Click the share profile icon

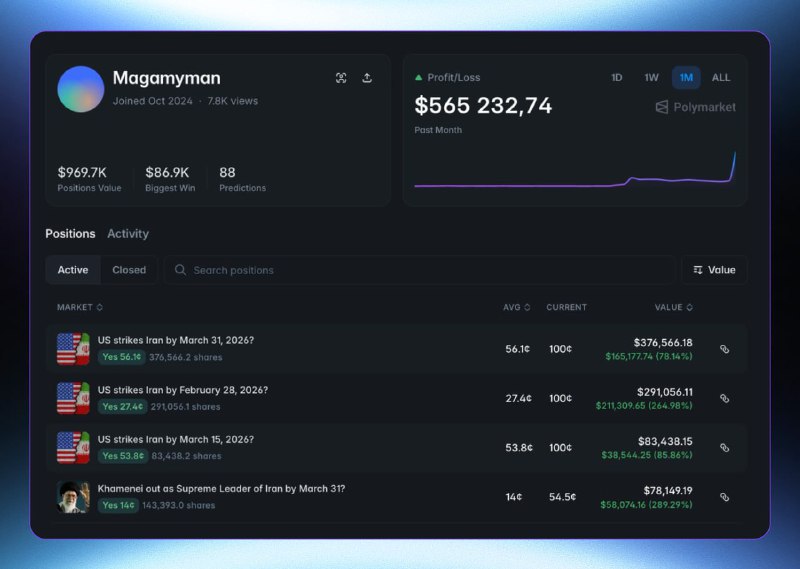click(x=367, y=78)
